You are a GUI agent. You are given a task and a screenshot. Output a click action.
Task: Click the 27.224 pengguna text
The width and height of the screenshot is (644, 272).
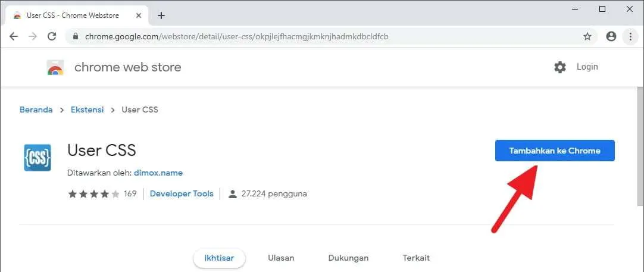pos(274,193)
